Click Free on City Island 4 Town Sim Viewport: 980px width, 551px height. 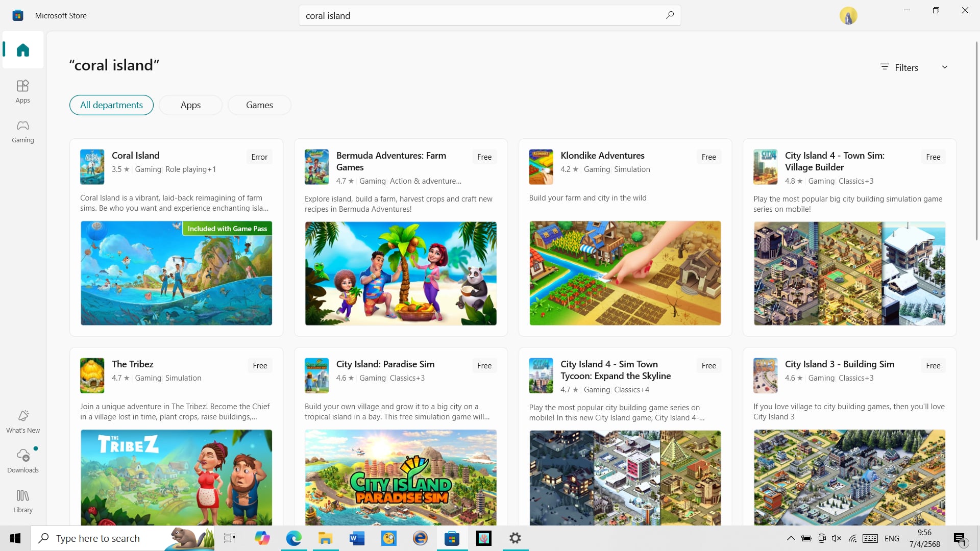click(933, 157)
